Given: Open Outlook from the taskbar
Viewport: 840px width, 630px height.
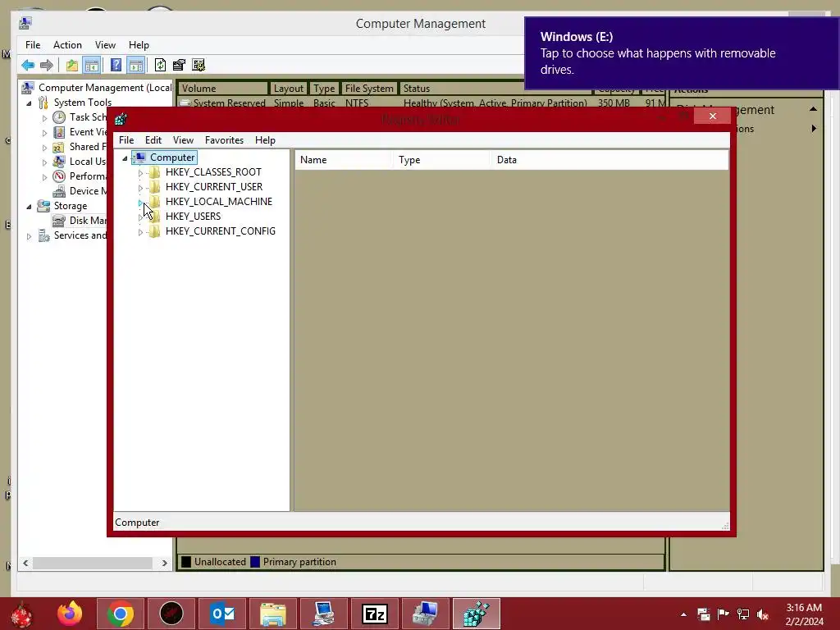Looking at the screenshot, I should (x=222, y=614).
